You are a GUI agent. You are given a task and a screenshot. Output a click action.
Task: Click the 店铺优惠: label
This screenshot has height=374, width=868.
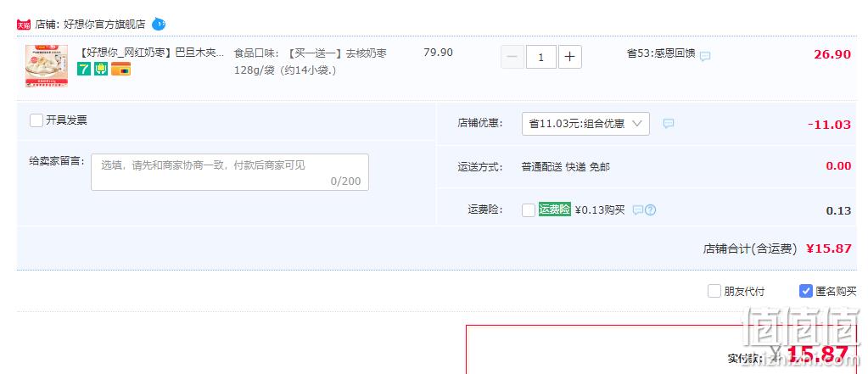(x=480, y=123)
